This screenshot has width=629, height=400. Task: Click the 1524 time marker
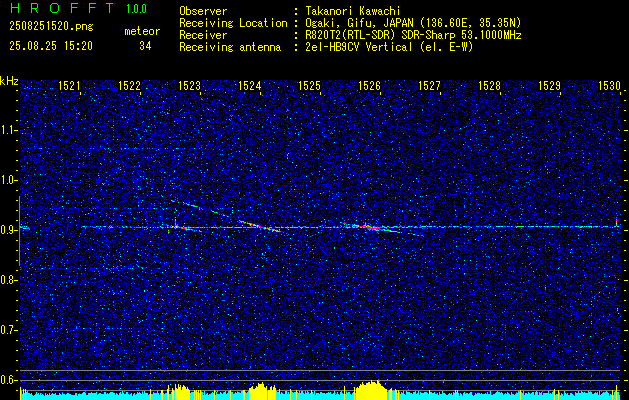click(249, 85)
